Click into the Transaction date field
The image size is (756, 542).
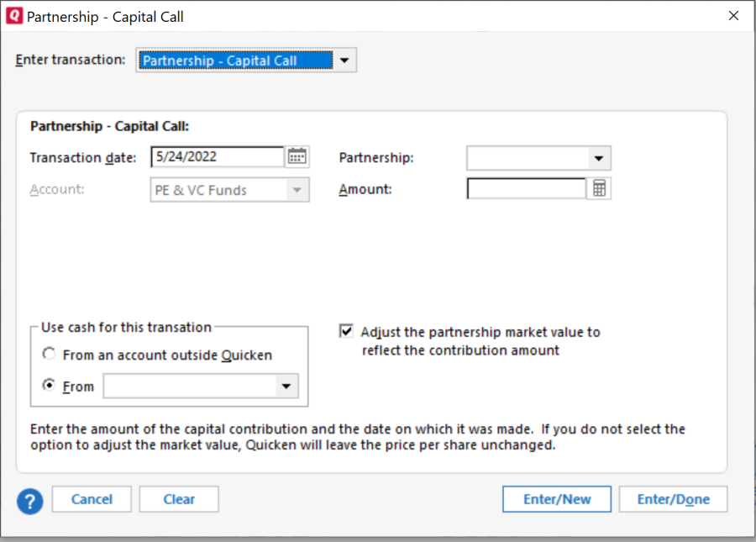pyautogui.click(x=217, y=157)
